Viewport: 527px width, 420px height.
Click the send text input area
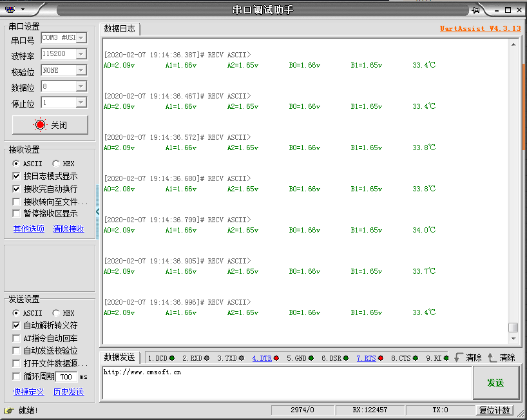pos(287,383)
